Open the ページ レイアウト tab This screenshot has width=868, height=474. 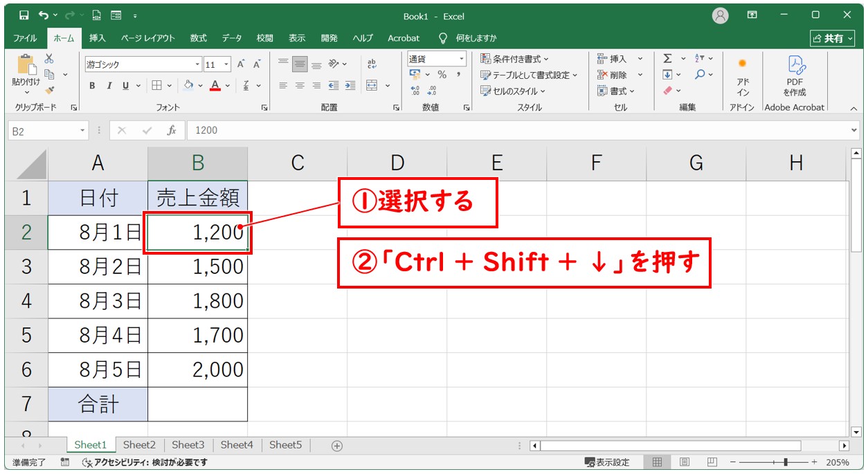click(147, 38)
